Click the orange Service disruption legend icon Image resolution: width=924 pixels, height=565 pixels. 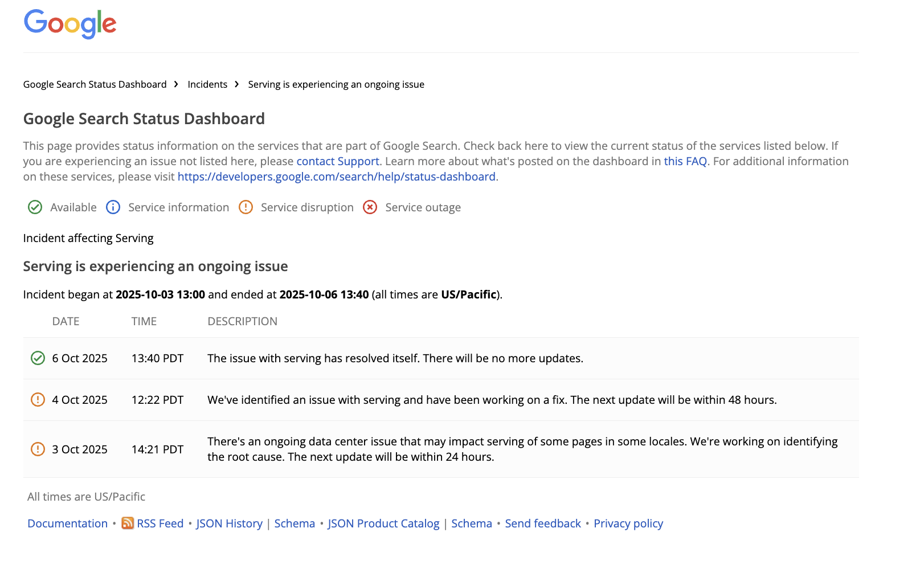(x=246, y=207)
